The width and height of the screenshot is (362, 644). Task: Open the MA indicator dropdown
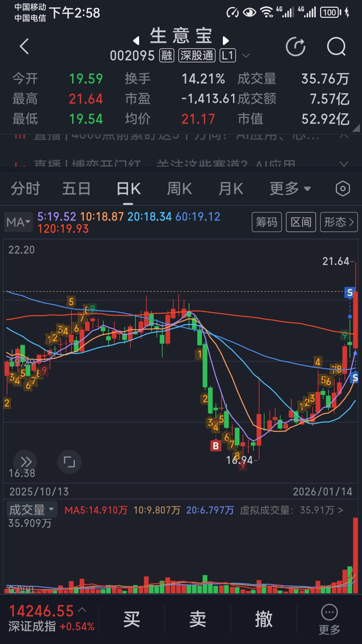tap(18, 222)
